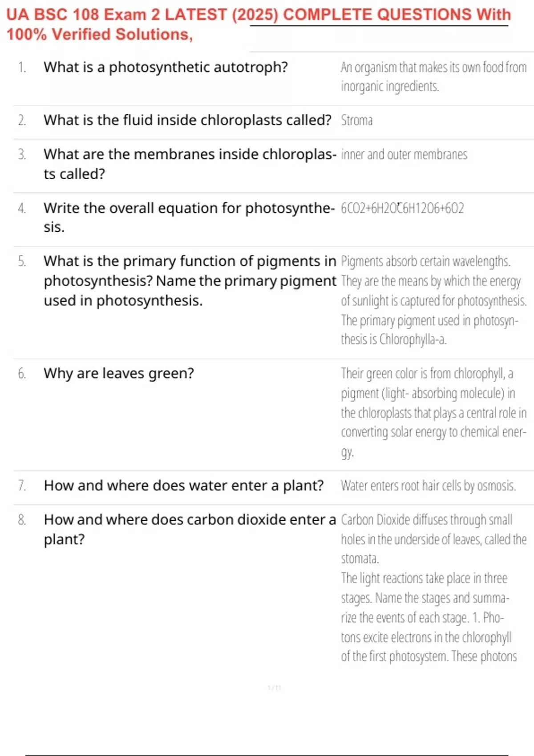Click question 7 about water entering plant
534x756 pixels.
[183, 485]
